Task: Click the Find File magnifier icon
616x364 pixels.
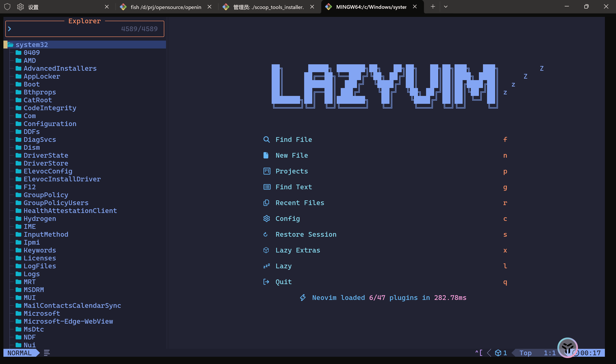Action: [266, 139]
